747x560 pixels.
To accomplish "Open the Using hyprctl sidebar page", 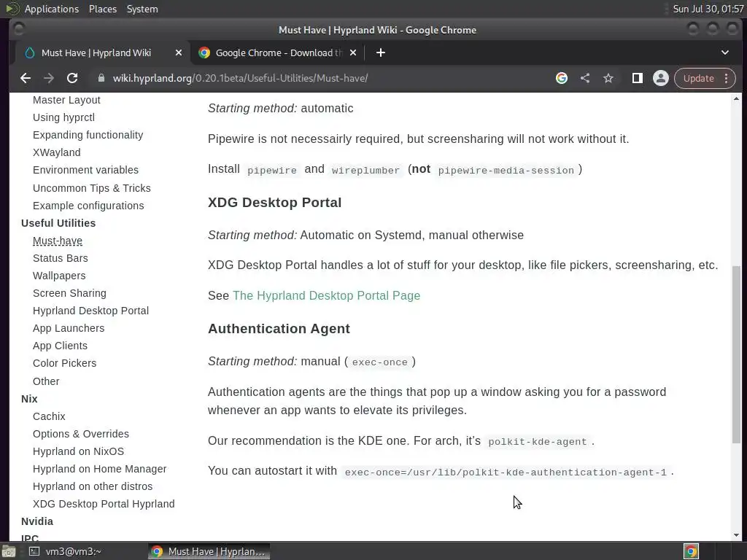I will coord(64,117).
